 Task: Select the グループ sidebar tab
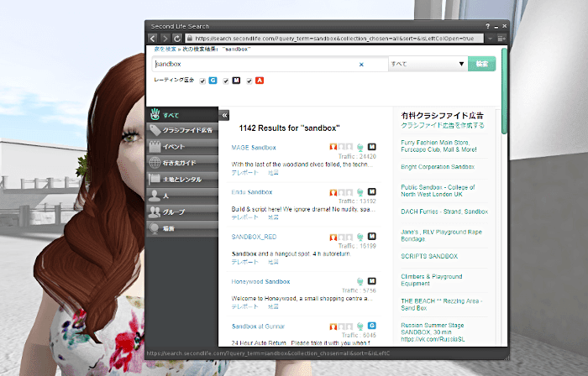[x=182, y=212]
